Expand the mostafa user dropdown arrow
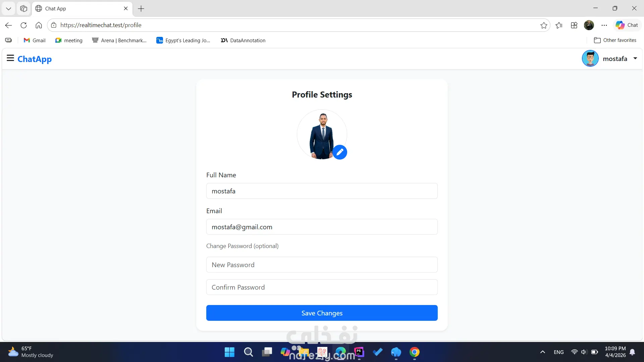 [x=635, y=58]
